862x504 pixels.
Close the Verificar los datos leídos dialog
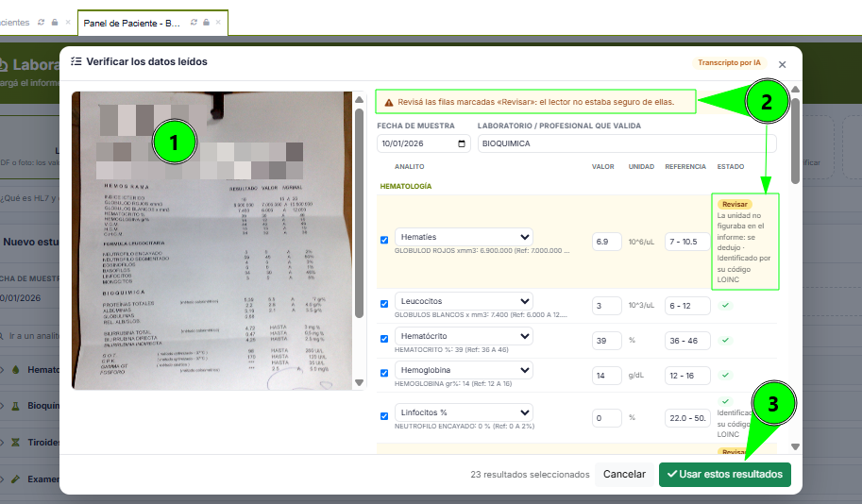(782, 64)
